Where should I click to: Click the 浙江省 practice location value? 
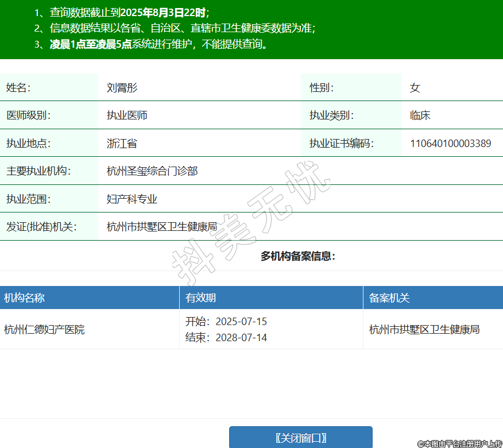(122, 144)
